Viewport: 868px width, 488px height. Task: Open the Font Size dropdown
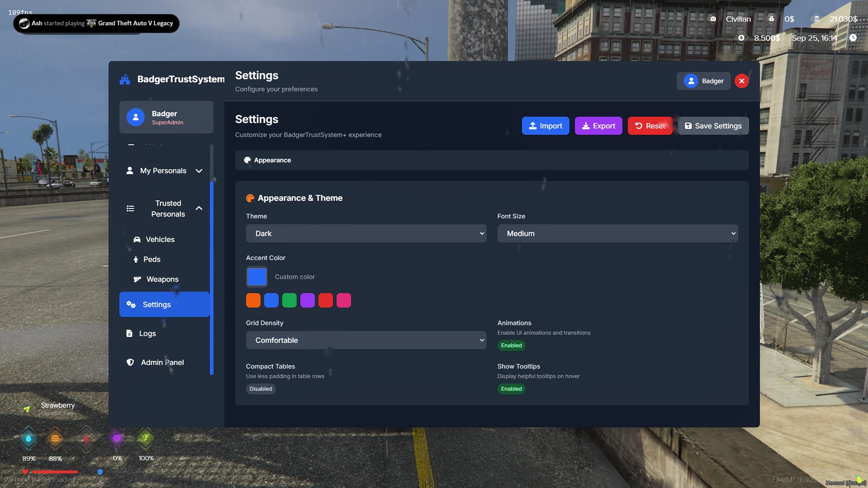click(x=617, y=233)
